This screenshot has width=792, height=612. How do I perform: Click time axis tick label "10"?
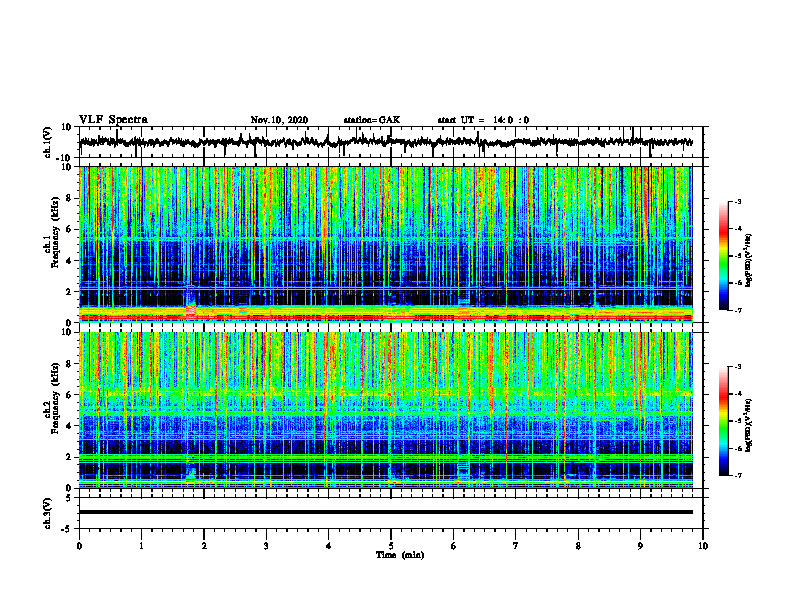[703, 546]
